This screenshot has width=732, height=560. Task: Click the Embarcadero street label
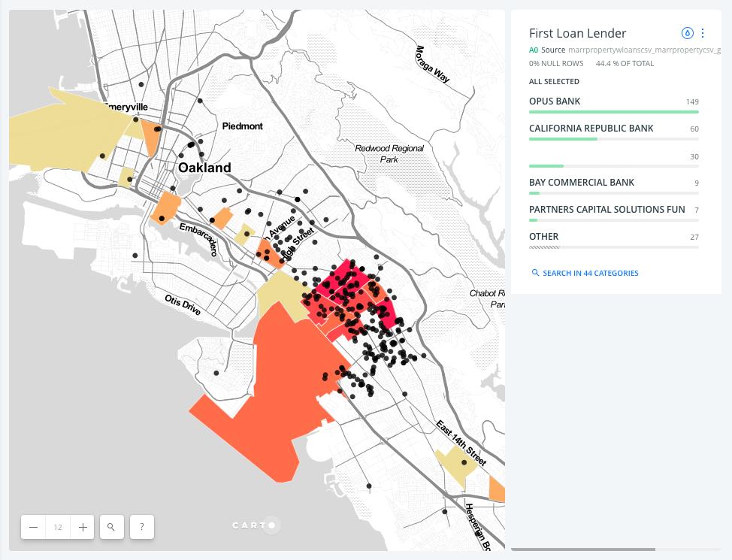coord(199,240)
